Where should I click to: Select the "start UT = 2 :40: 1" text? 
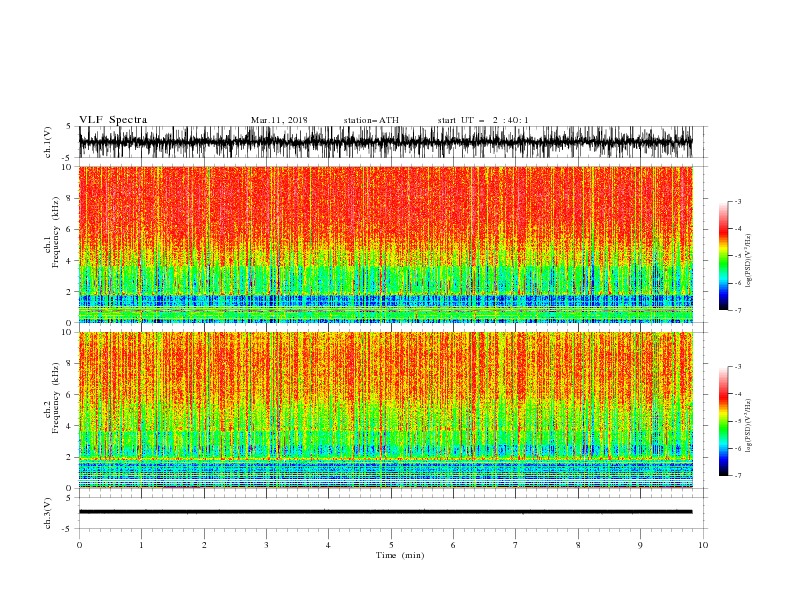click(483, 120)
